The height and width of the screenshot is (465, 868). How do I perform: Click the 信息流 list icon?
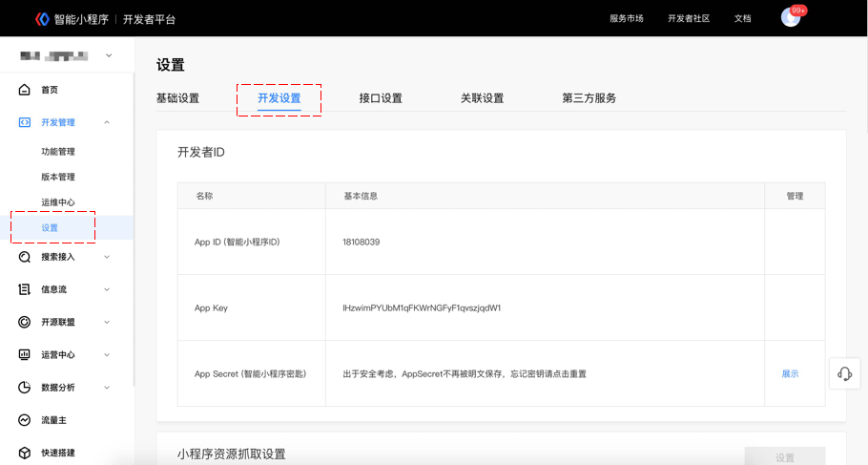25,289
